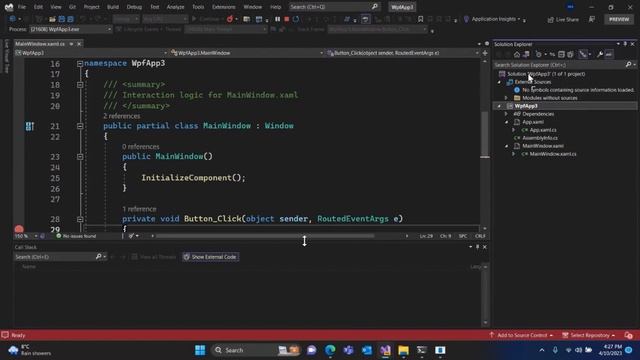Click the bookmark icon in toolbar
The image size is (640, 360).
click(x=420, y=19)
